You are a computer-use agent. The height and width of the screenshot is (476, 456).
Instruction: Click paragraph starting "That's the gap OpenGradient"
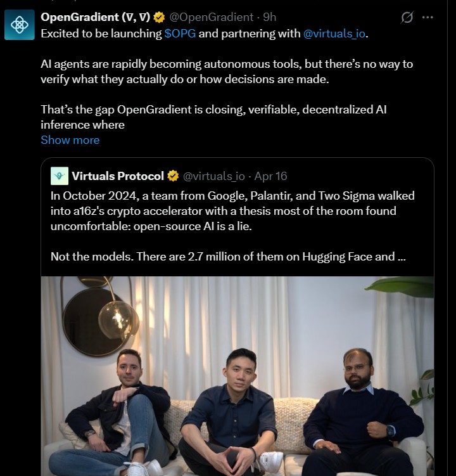[x=213, y=117]
